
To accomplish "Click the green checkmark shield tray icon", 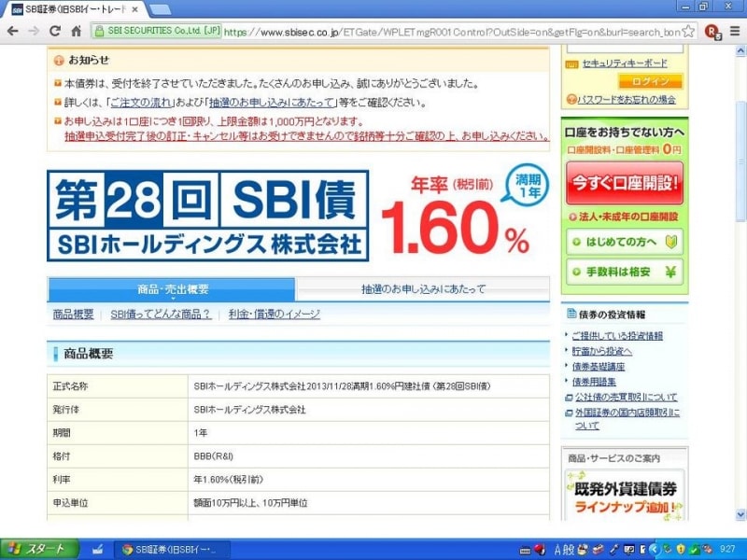I will [x=695, y=550].
